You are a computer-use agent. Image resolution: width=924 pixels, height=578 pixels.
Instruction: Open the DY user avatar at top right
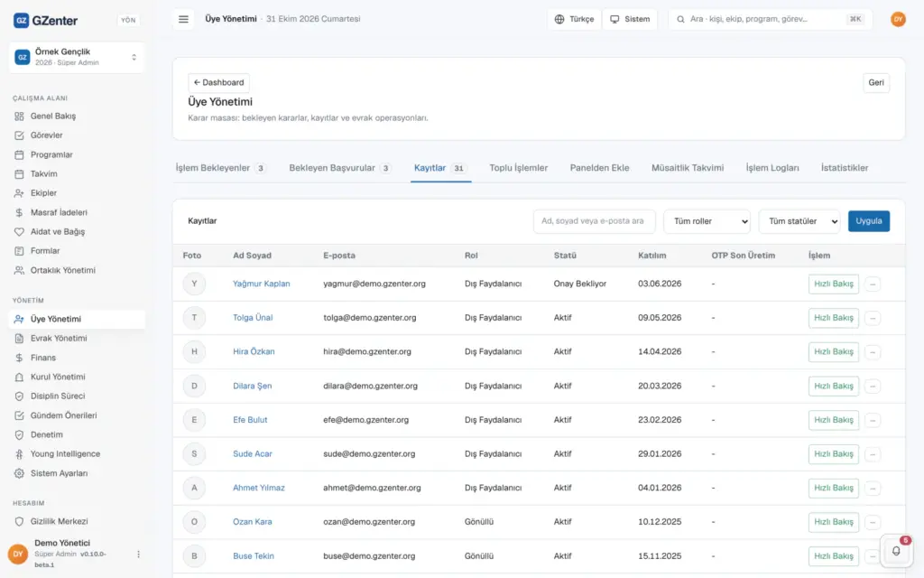click(x=898, y=20)
